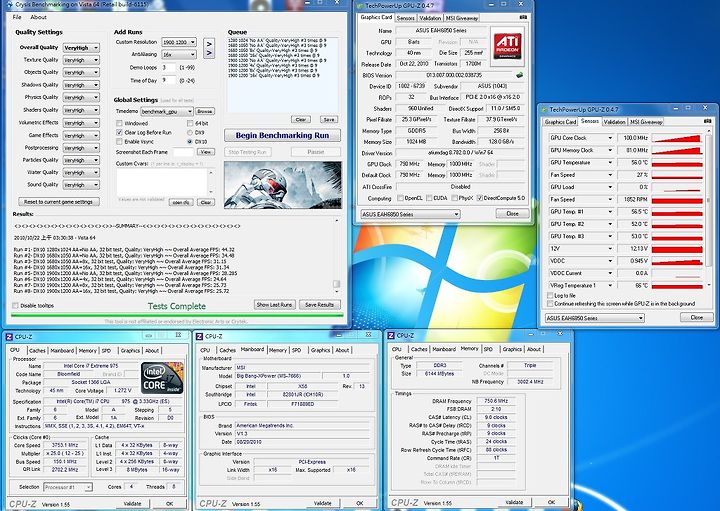Open the Timedemo benchmark_gpu dropdown

pos(167,111)
